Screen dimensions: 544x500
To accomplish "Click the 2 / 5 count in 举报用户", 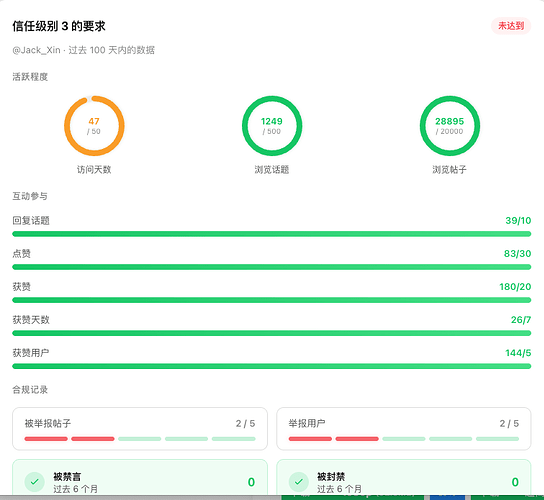I will click(x=509, y=423).
